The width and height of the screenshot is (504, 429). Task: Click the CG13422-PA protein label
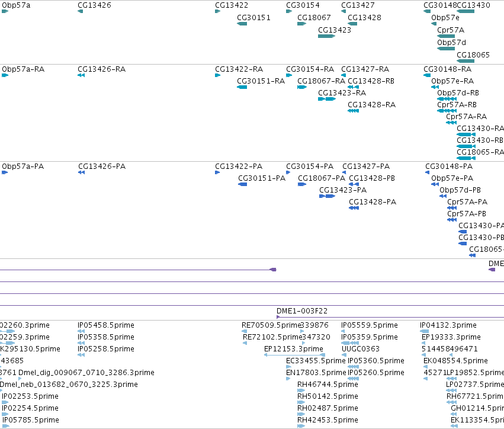click(x=239, y=167)
